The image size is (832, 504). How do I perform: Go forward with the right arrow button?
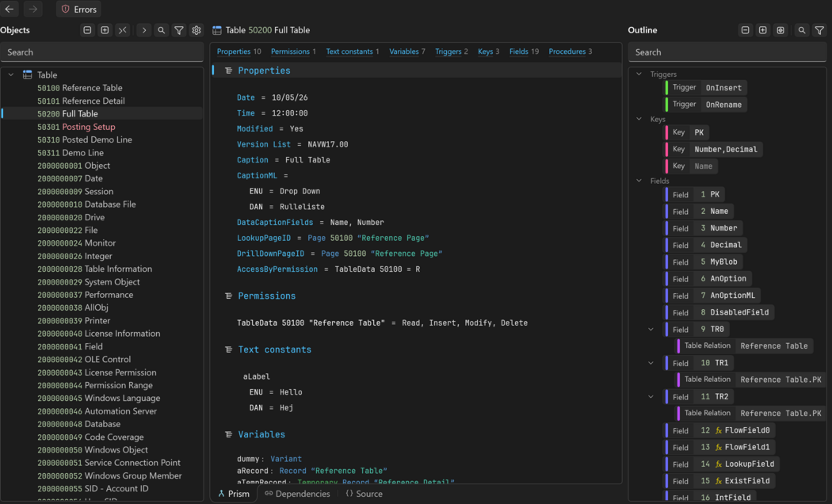(x=33, y=9)
